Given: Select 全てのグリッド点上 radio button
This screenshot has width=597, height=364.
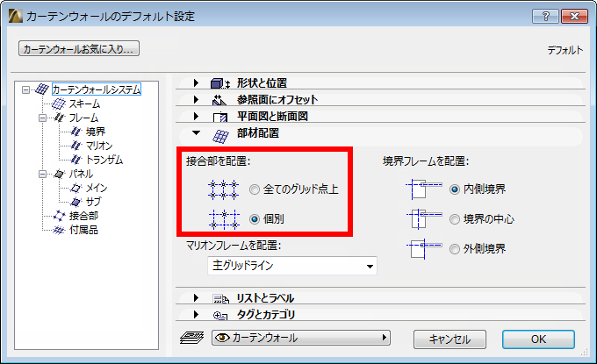Looking at the screenshot, I should 255,189.
